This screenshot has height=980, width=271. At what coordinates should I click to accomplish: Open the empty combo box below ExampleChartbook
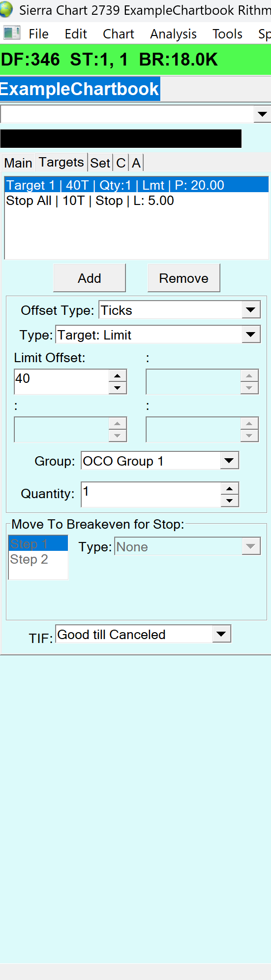[x=135, y=114]
